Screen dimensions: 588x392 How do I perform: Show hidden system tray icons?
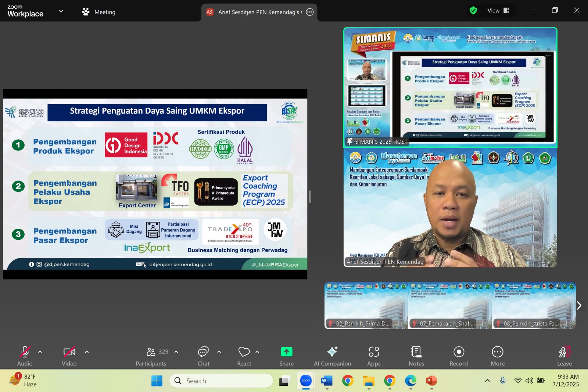coord(487,381)
